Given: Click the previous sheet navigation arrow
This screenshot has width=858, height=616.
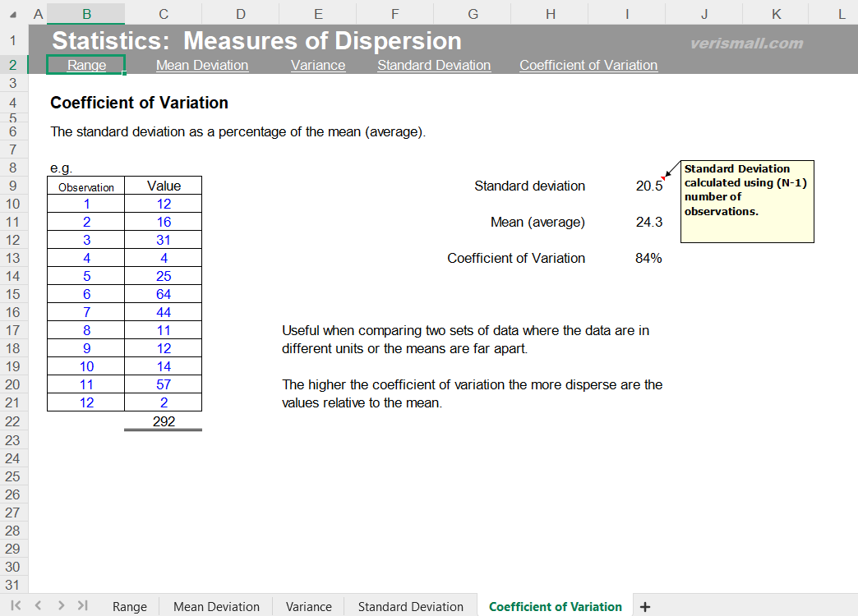Looking at the screenshot, I should pos(37,605).
